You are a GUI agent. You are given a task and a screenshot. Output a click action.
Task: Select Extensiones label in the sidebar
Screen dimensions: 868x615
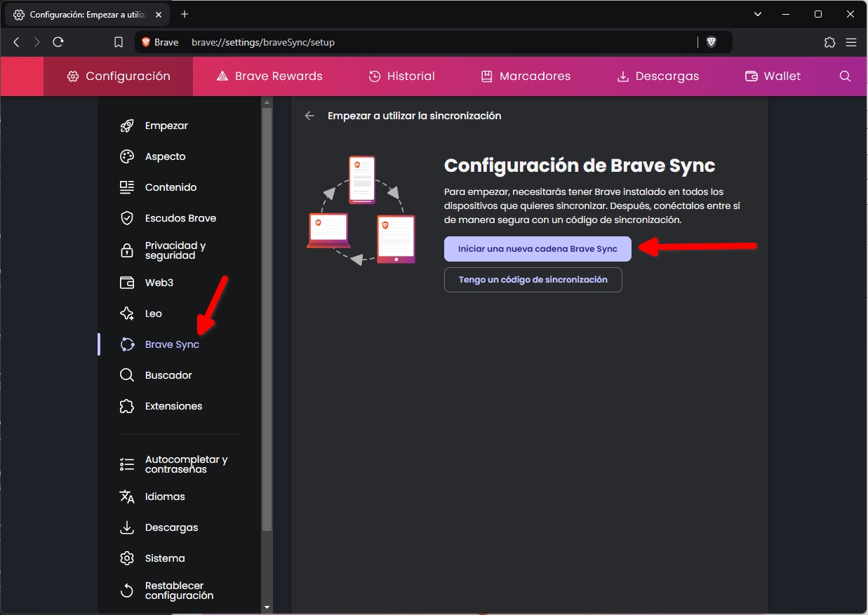[x=173, y=406]
